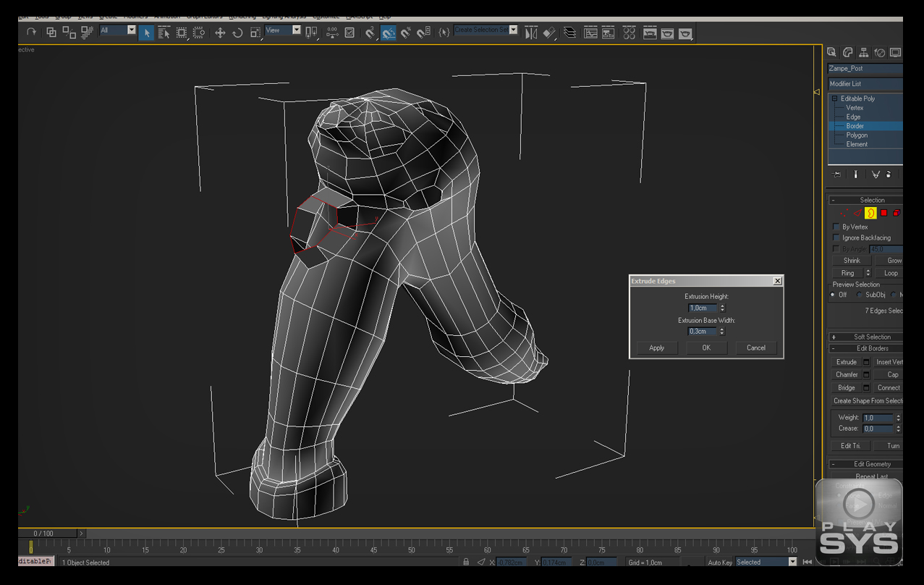The width and height of the screenshot is (924, 585).
Task: Click the Bind to Space Warp icon
Action: (88, 32)
